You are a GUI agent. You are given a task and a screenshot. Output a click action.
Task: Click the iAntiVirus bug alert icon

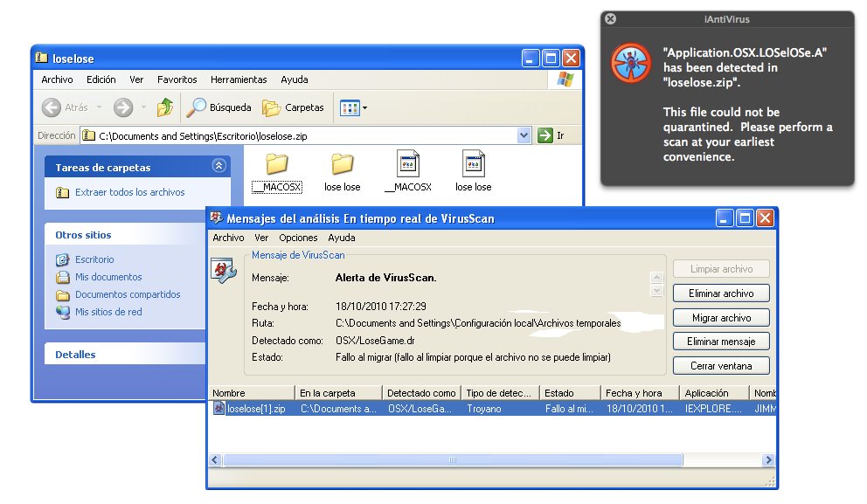[x=631, y=63]
